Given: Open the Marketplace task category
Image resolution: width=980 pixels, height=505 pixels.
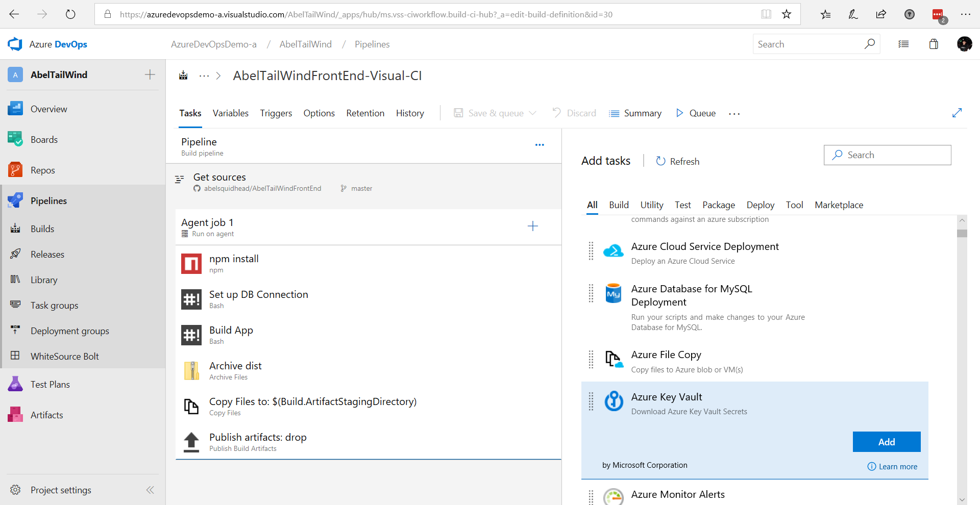Looking at the screenshot, I should (x=839, y=205).
